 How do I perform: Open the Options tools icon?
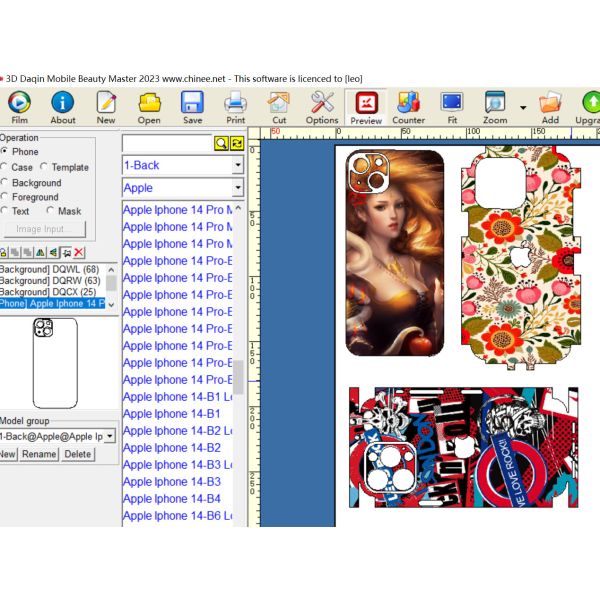pos(322,106)
